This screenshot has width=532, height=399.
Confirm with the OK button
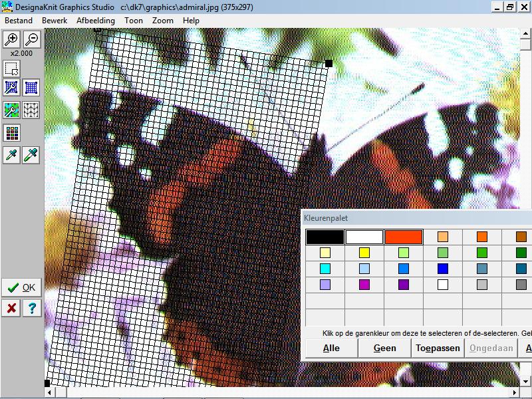click(x=21, y=287)
